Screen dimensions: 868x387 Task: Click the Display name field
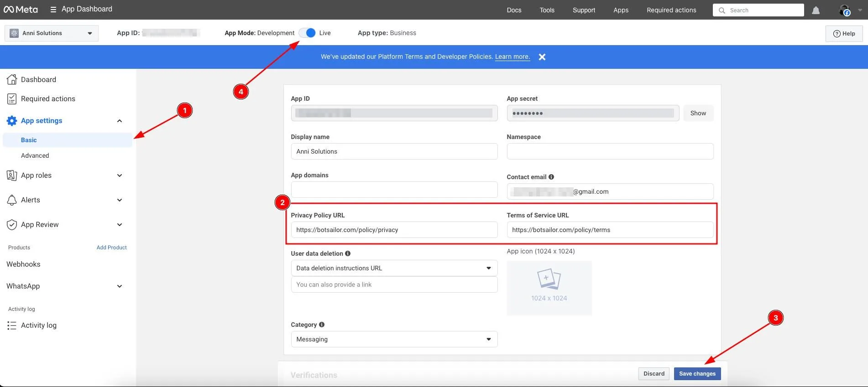394,151
